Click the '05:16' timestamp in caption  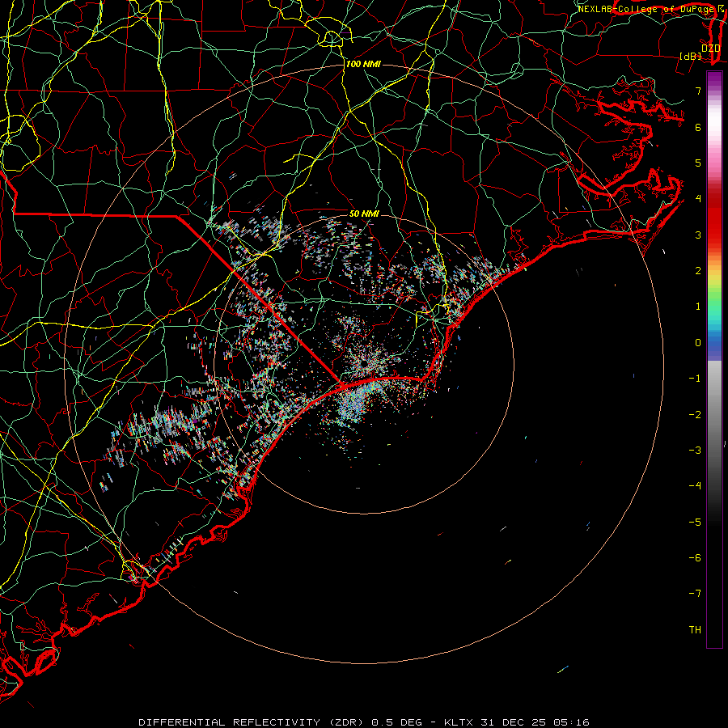tap(572, 722)
